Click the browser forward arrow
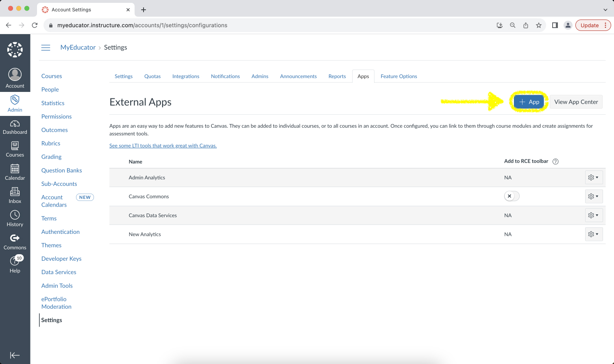The image size is (614, 364). pyautogui.click(x=22, y=25)
